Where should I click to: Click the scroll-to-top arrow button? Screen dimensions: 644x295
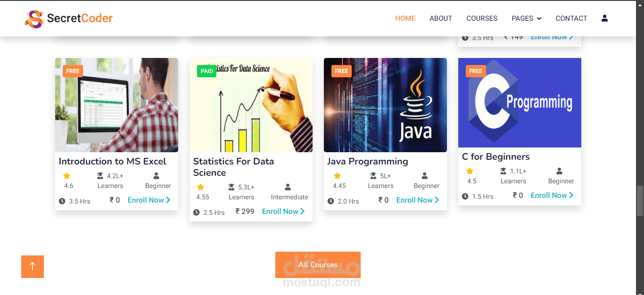coord(33,267)
